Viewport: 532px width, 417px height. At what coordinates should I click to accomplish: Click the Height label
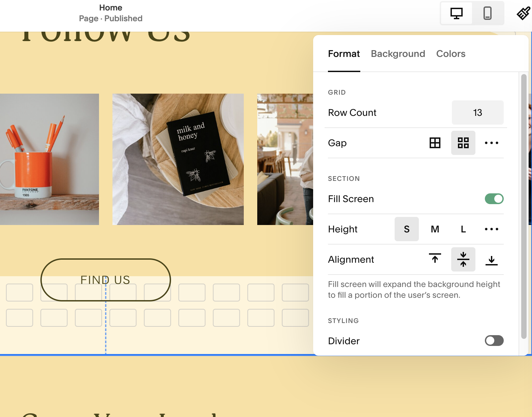[343, 229]
